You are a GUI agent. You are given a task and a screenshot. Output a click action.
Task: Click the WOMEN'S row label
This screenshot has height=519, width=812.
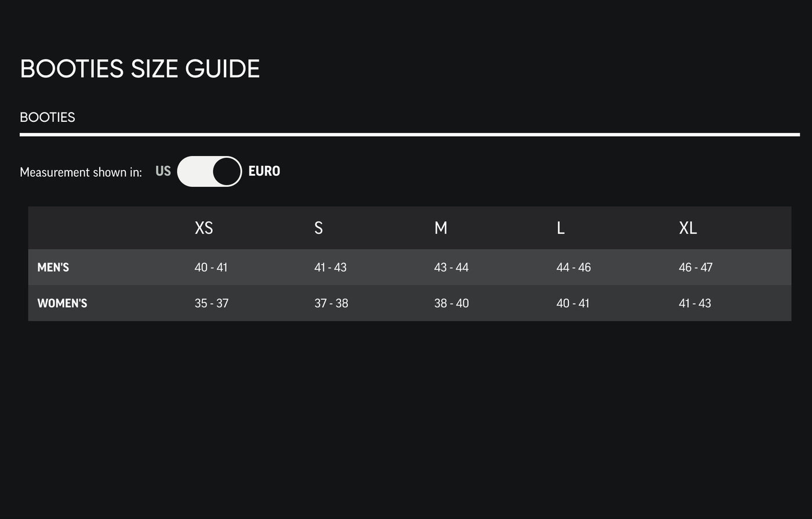(62, 303)
